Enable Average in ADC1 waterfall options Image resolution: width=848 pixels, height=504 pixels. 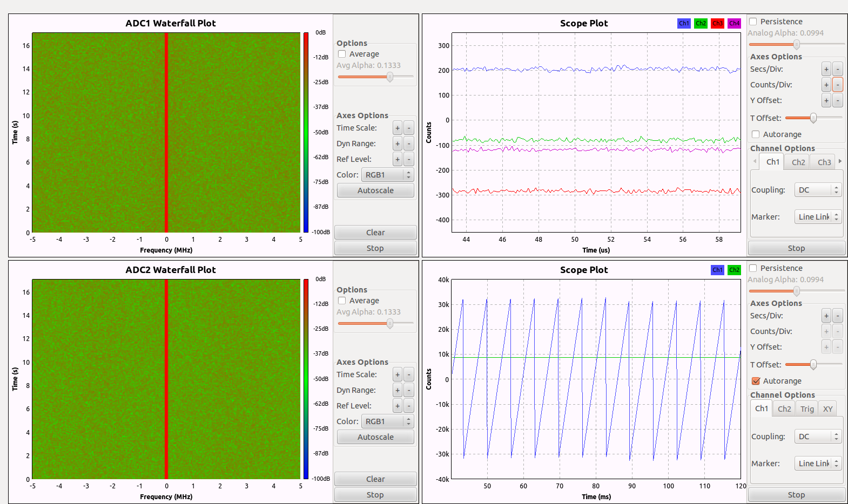(x=342, y=54)
